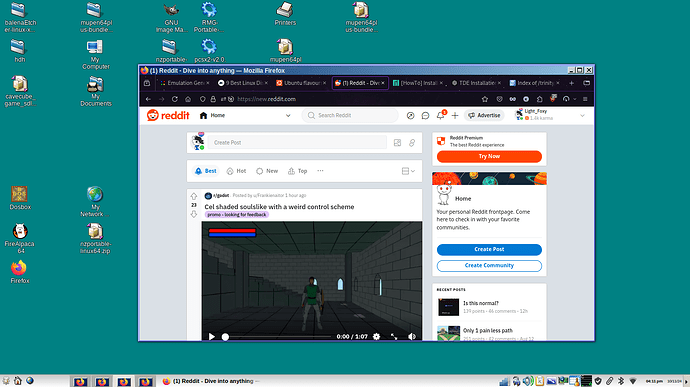This screenshot has width=690, height=387.
Task: Click the Advertise button
Action: (484, 115)
